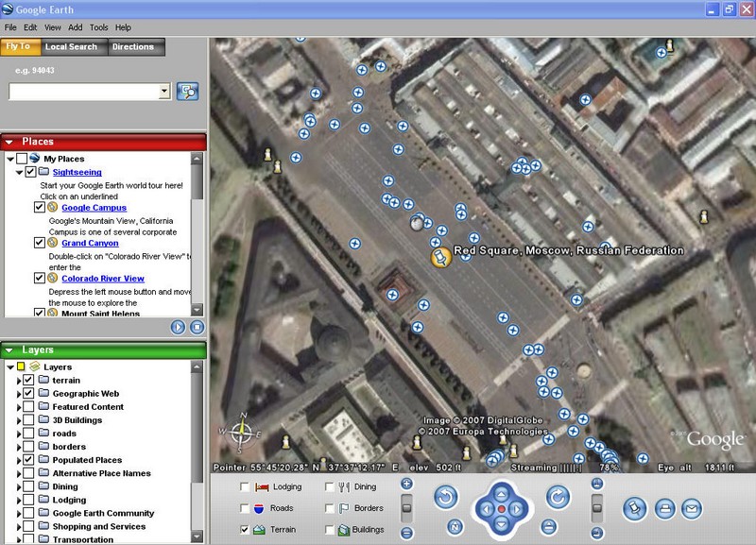Open the View menu
Screen dimensions: 756x545
pyautogui.click(x=53, y=27)
